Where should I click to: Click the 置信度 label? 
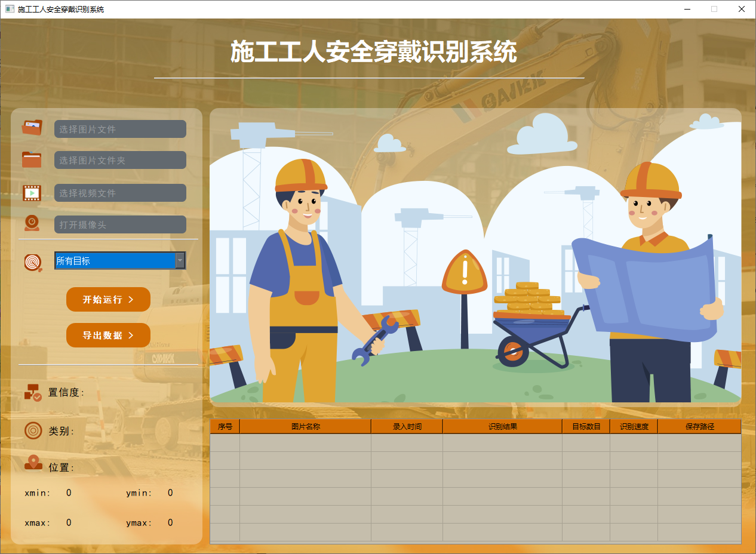point(66,392)
